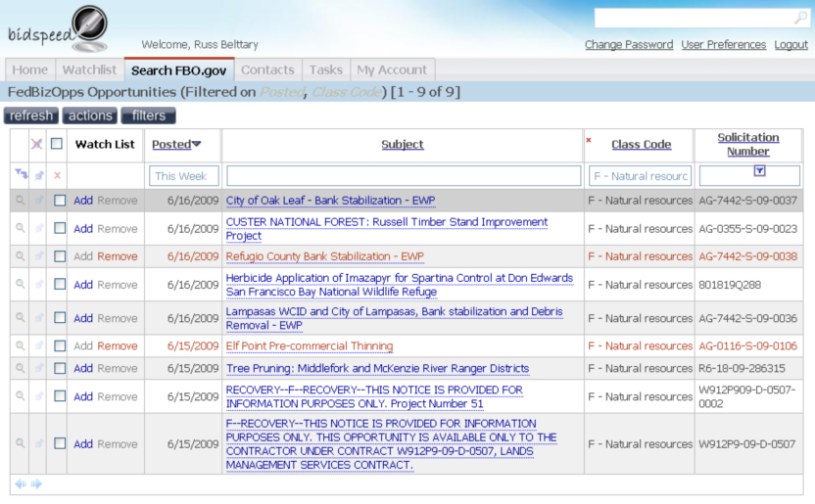
Task: Click filter funnel icon in Solicitation Number field
Action: (759, 170)
